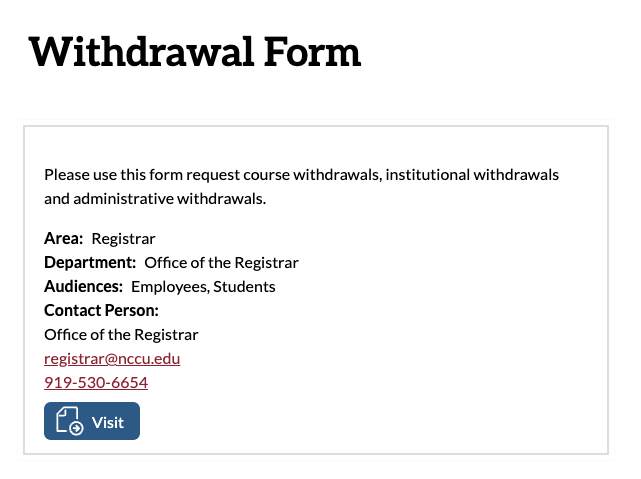Click the Withdrawal Form heading
Image resolution: width=641 pixels, height=479 pixels.
pyautogui.click(x=195, y=52)
